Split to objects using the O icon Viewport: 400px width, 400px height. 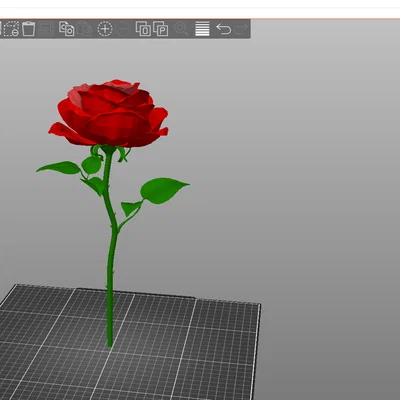tap(143, 29)
